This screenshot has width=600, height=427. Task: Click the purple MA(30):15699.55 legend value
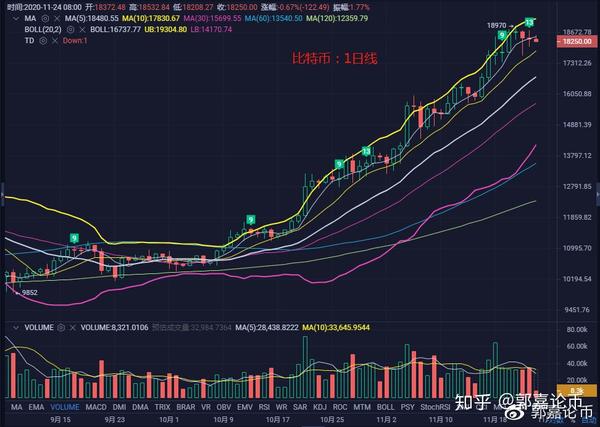click(212, 18)
